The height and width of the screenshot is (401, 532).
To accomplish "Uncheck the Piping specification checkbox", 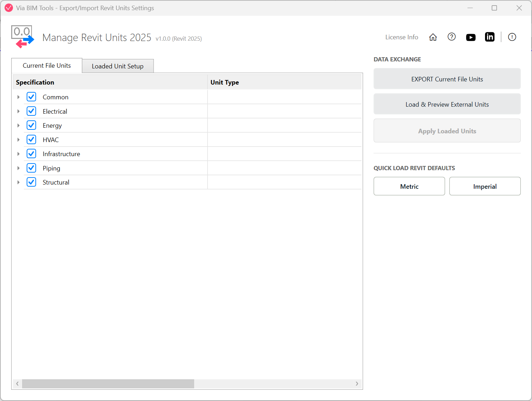I will [x=32, y=168].
